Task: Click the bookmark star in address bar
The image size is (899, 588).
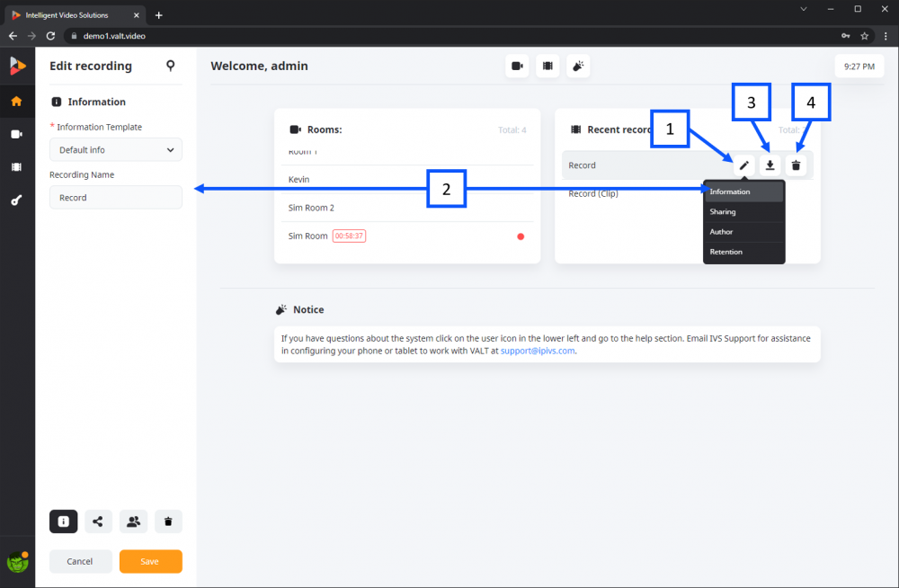Action: coord(865,36)
